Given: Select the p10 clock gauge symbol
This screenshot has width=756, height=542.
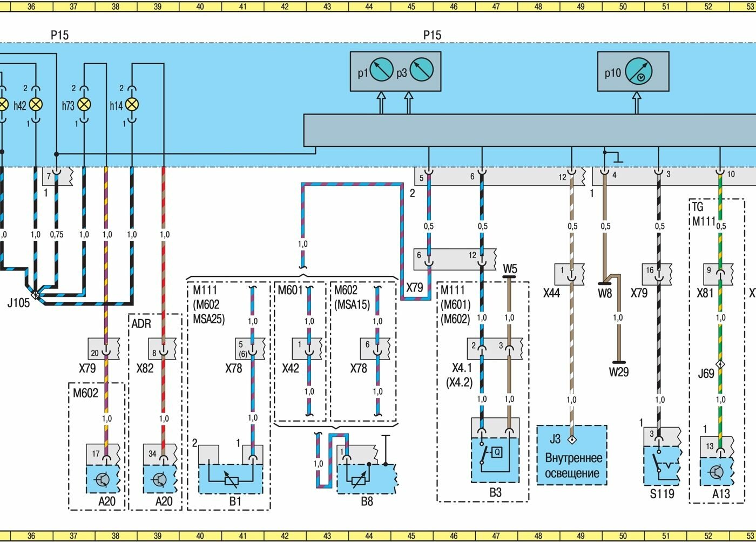Looking at the screenshot, I should (x=639, y=72).
